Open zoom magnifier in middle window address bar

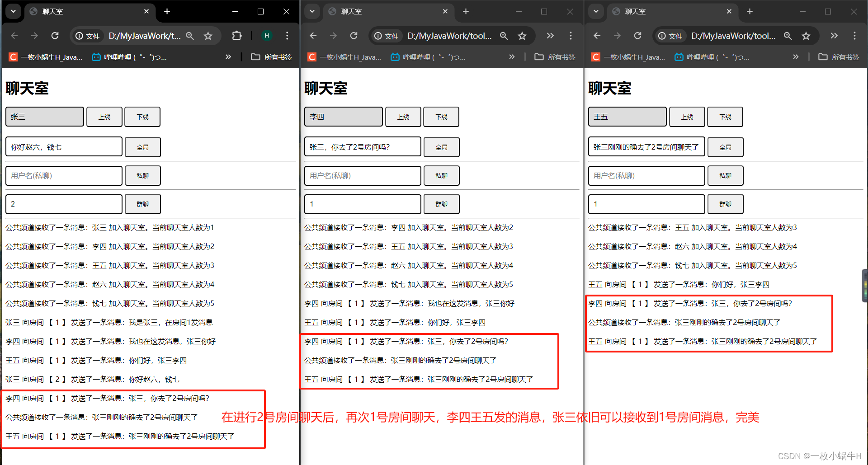tap(504, 36)
